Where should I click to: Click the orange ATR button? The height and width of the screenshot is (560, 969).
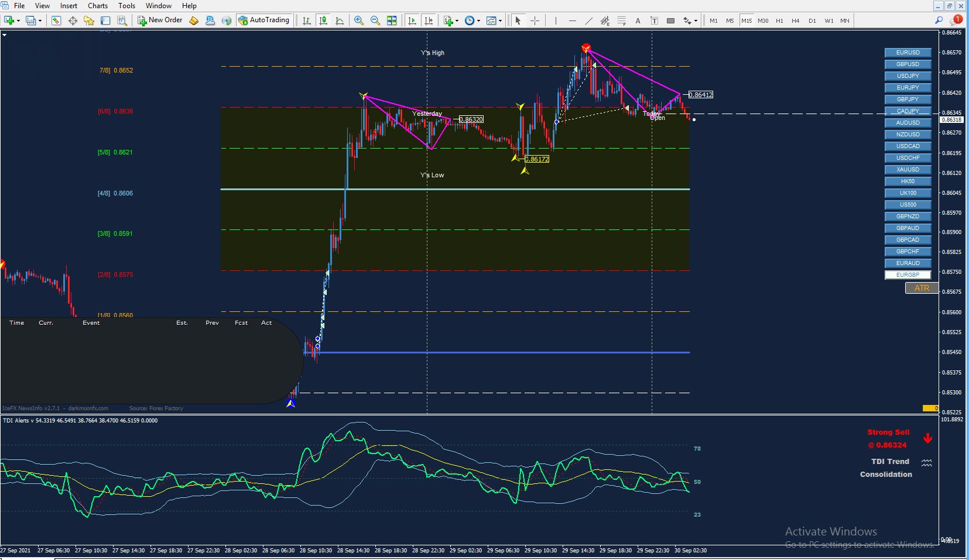[x=922, y=288]
